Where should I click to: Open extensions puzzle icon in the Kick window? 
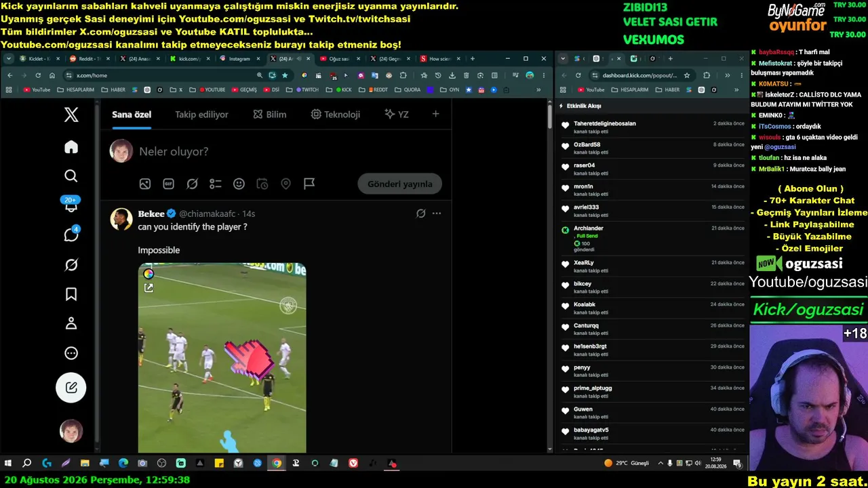click(707, 75)
